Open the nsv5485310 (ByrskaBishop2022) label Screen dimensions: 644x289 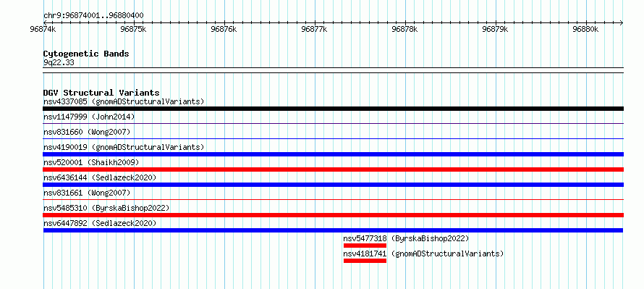tap(106, 208)
